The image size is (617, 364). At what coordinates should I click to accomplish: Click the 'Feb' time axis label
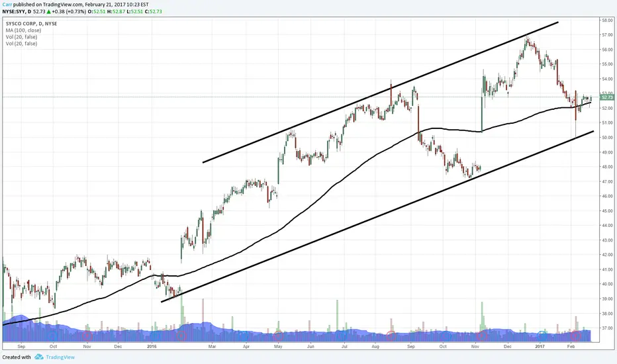(x=571, y=347)
